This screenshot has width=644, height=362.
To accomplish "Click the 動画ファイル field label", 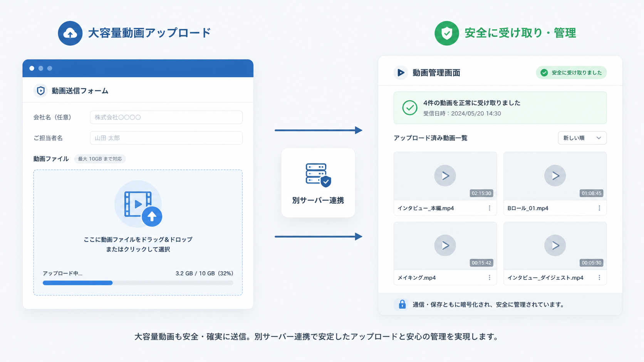I will pos(51,159).
